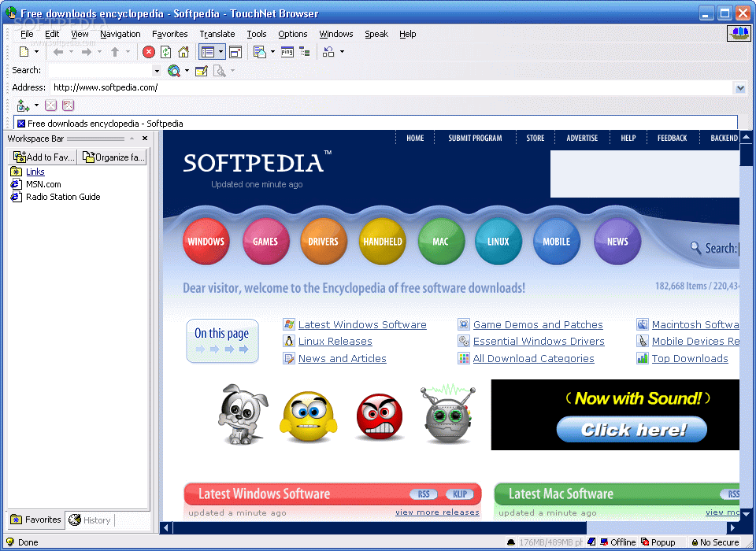The width and height of the screenshot is (756, 551).
Task: Click the Forward arrow button
Action: (x=87, y=52)
